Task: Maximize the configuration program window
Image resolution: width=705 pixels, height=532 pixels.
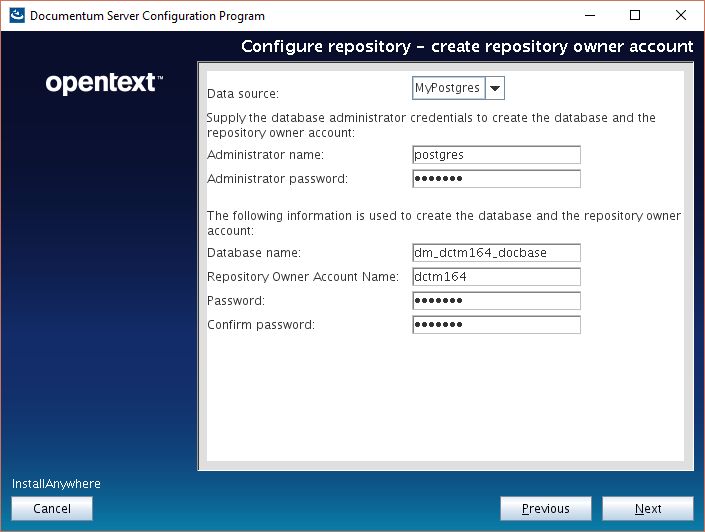Action: (635, 16)
